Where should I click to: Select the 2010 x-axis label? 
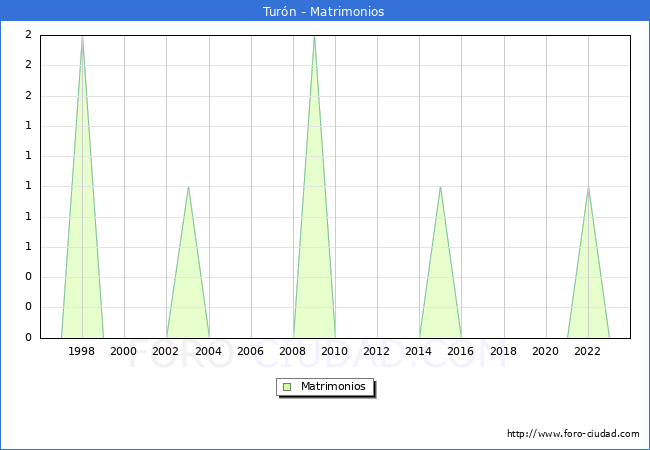(x=335, y=351)
